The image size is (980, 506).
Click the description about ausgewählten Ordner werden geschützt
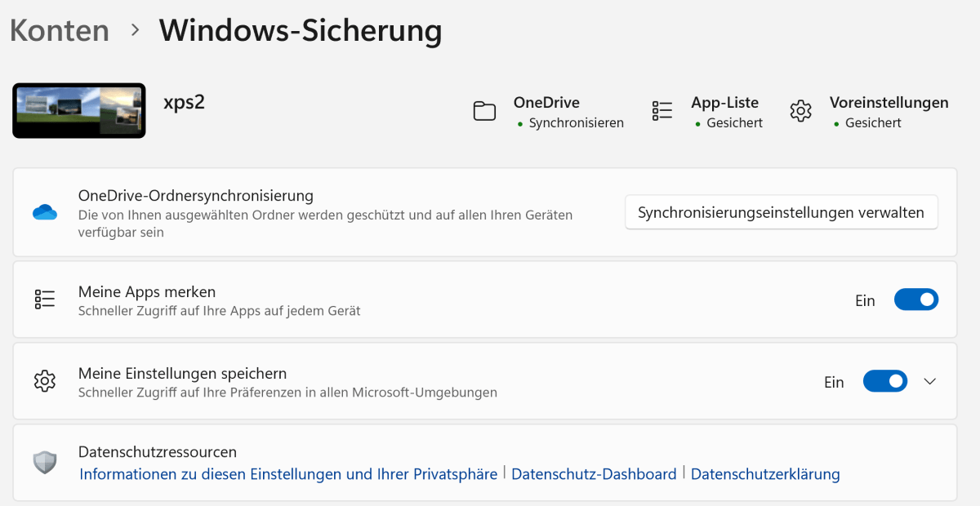coord(325,224)
